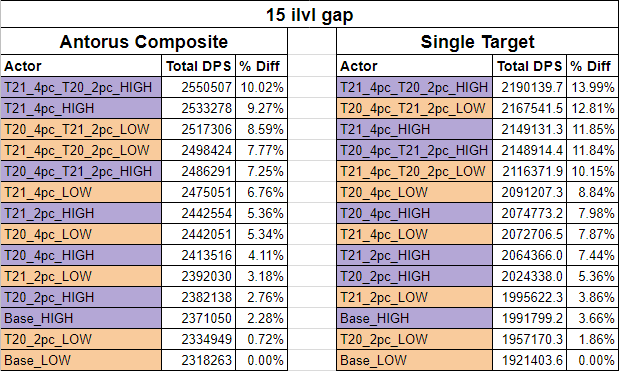
Task: Click the Antorus Composite header cell
Action: (144, 41)
